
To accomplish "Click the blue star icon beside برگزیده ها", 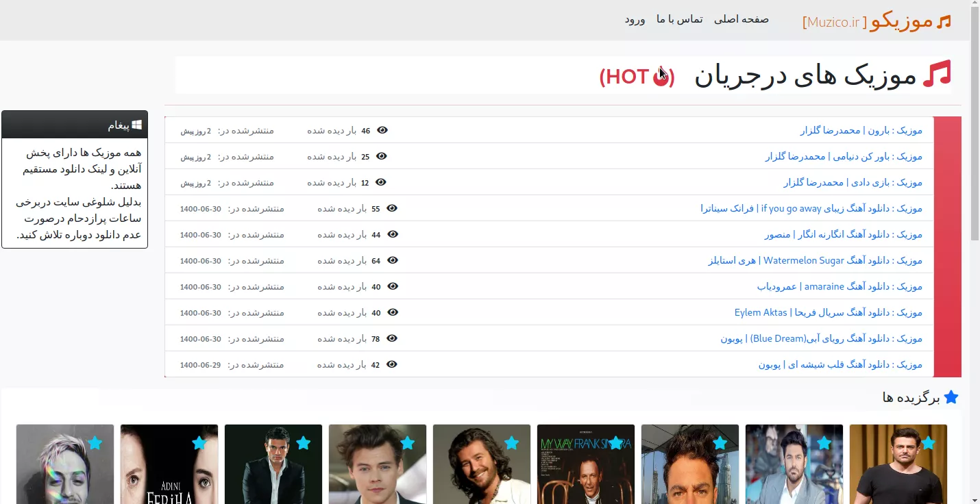I will click(951, 397).
